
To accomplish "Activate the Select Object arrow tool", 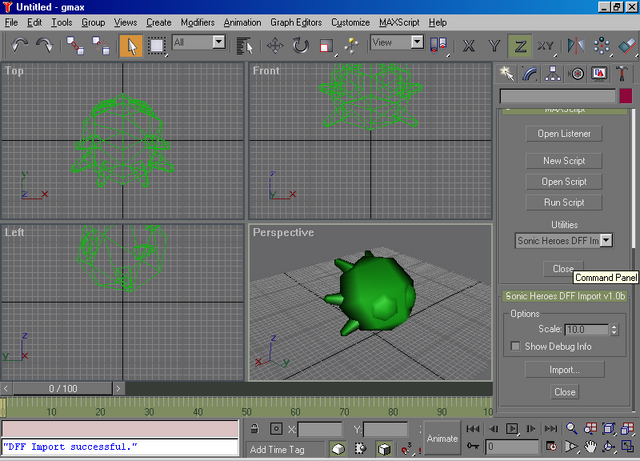I will (131, 45).
